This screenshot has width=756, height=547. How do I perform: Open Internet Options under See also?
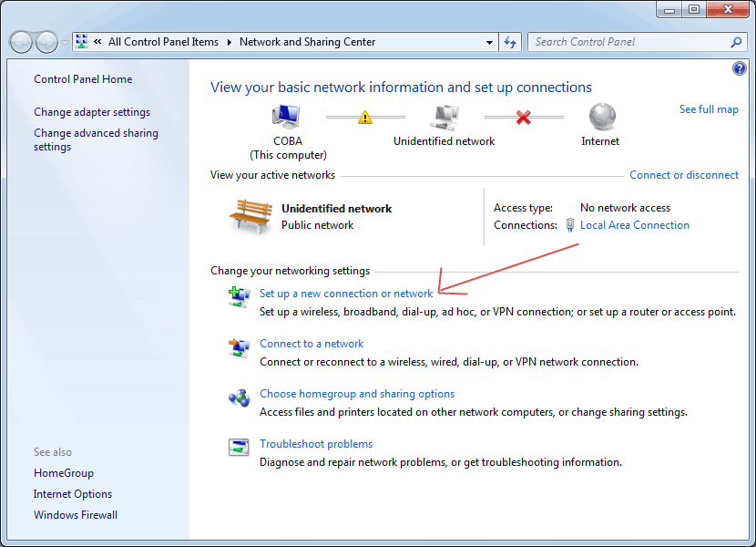73,494
